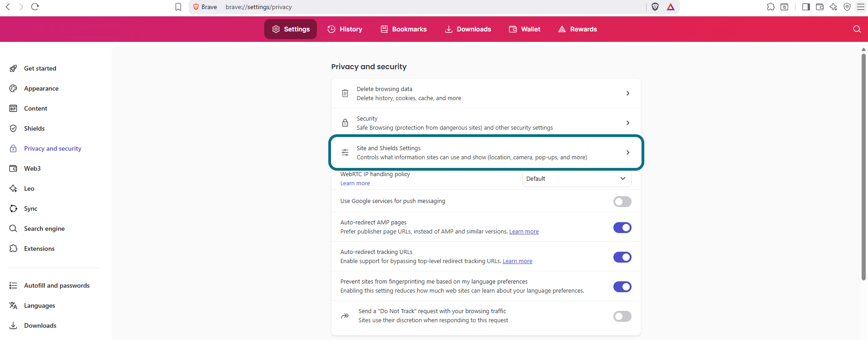Enable Google services for push messaging
Screen dimensions: 868x340
[x=622, y=202]
